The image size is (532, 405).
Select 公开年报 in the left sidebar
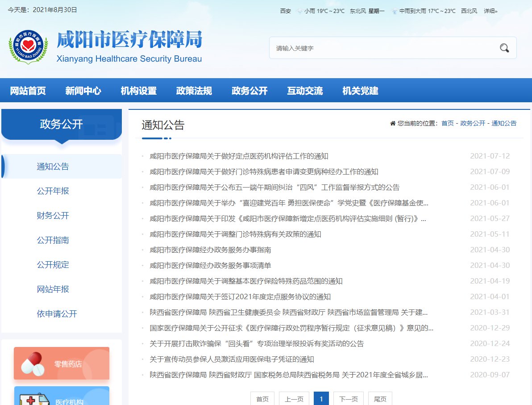click(x=53, y=191)
